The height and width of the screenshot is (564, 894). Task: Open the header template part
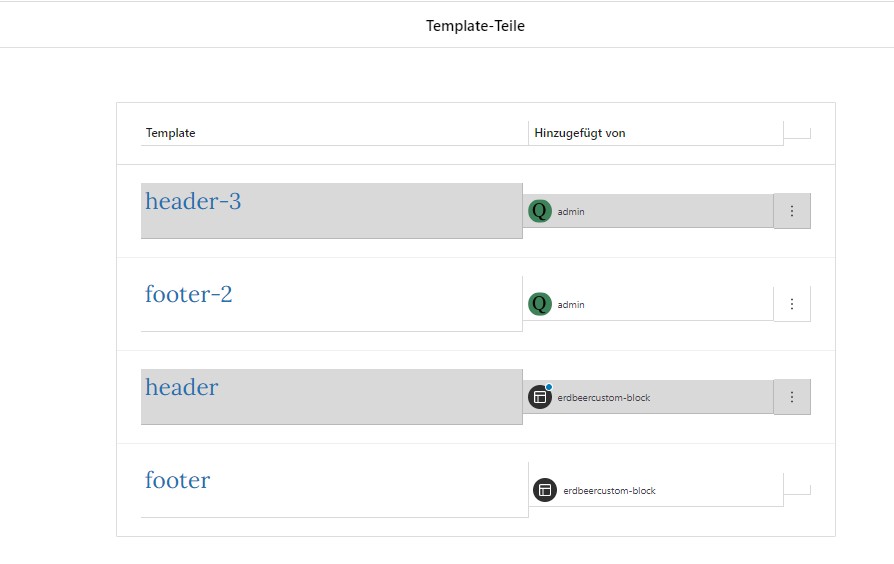tap(181, 387)
